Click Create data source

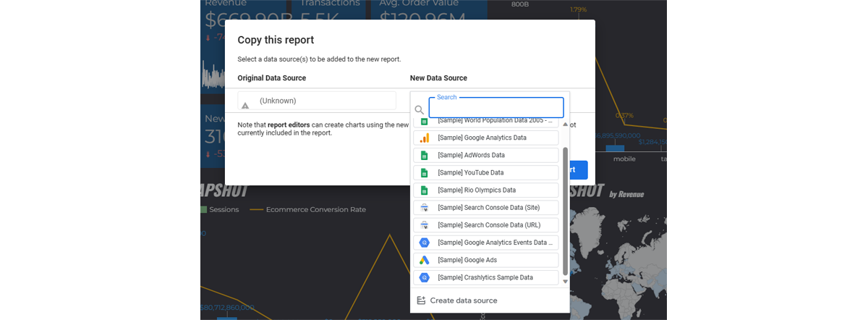(457, 300)
